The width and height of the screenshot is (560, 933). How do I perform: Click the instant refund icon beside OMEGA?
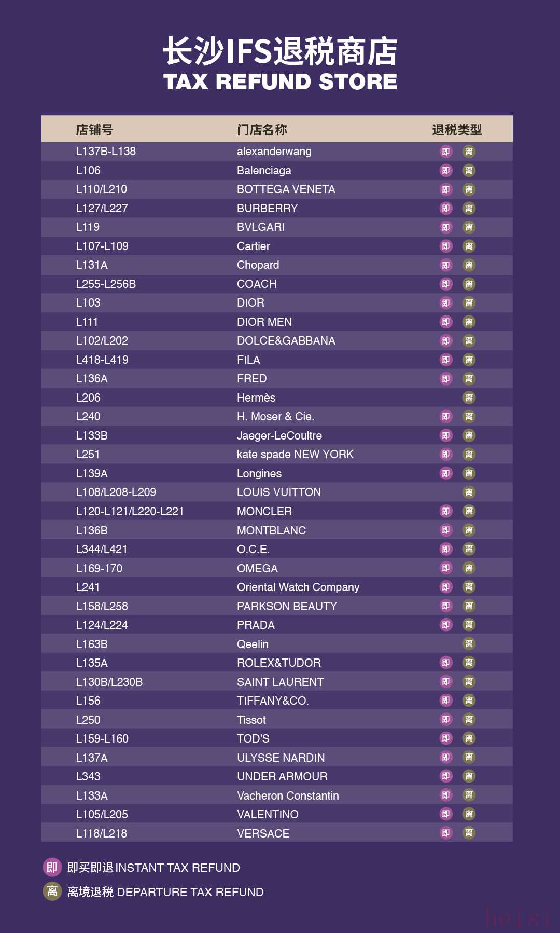[x=446, y=568]
